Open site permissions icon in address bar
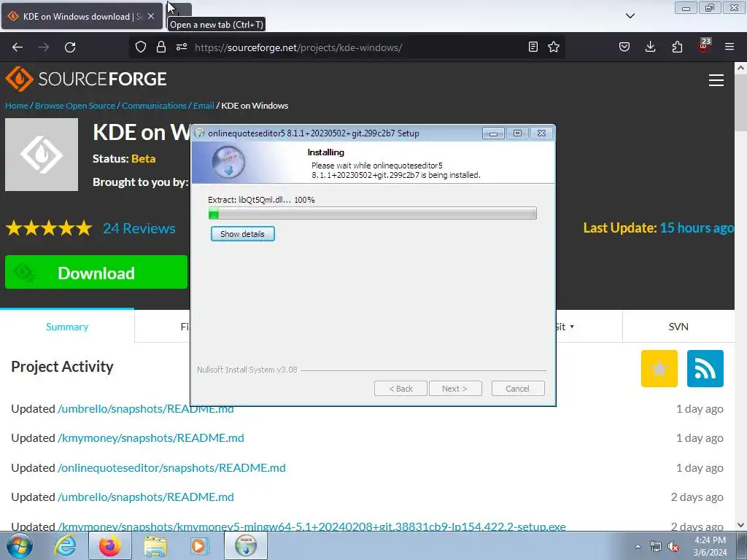The height and width of the screenshot is (560, 747). pyautogui.click(x=182, y=47)
